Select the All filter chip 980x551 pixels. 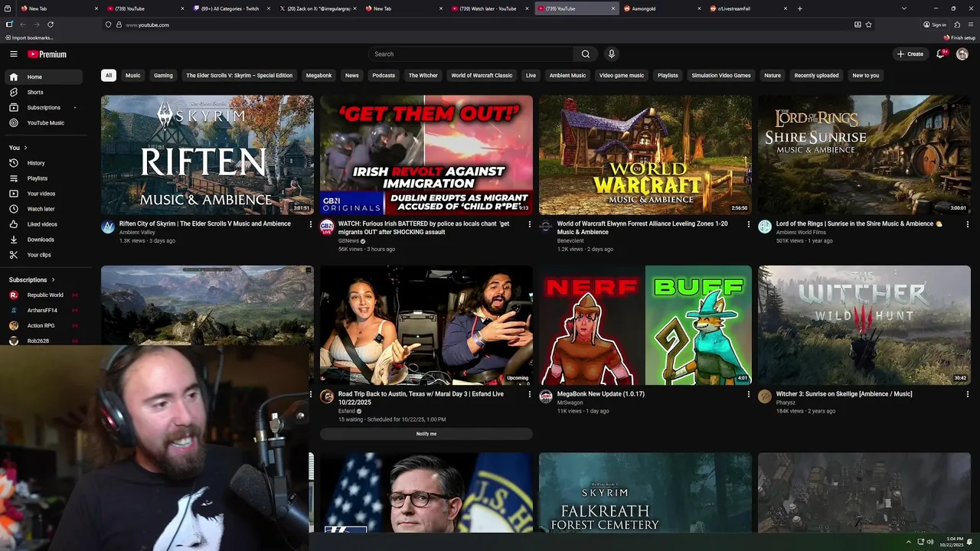tap(109, 76)
